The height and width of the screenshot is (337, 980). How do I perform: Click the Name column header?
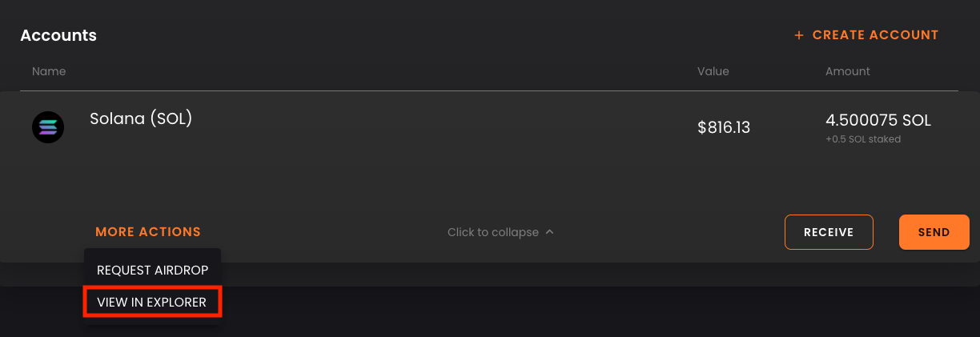[49, 71]
